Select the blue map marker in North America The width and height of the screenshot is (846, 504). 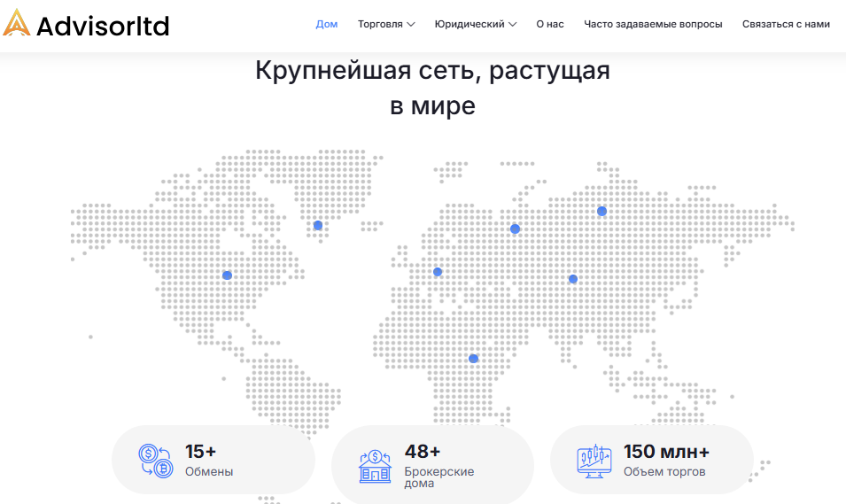pos(227,275)
